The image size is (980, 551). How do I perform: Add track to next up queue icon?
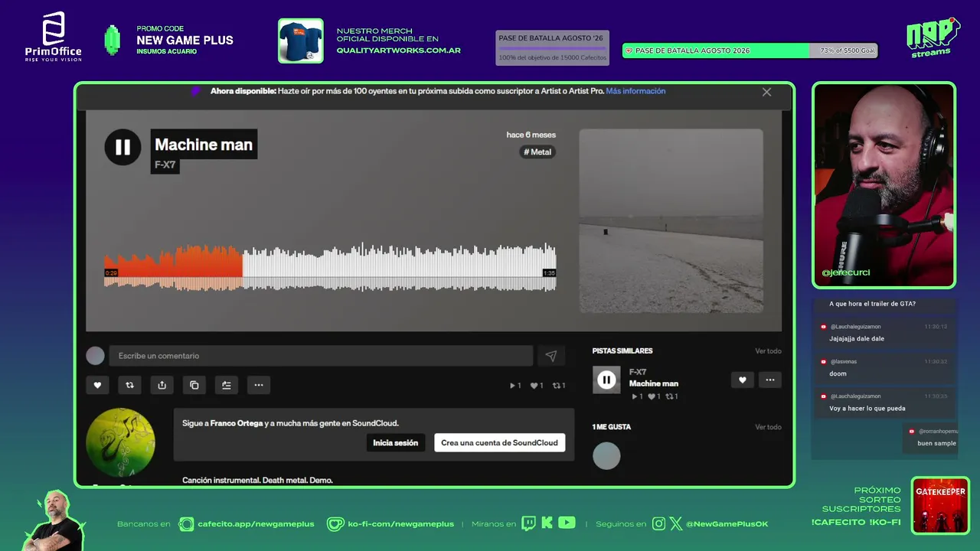point(227,385)
